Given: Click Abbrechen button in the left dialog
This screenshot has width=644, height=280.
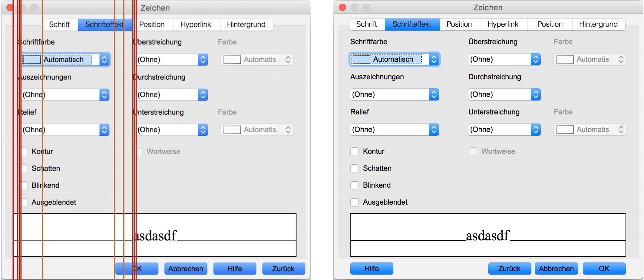Looking at the screenshot, I should coord(186,268).
